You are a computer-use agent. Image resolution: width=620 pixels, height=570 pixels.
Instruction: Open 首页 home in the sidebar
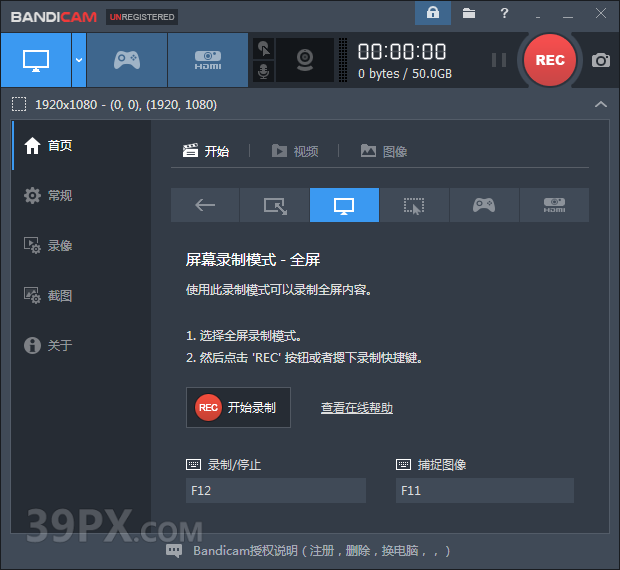(x=81, y=145)
